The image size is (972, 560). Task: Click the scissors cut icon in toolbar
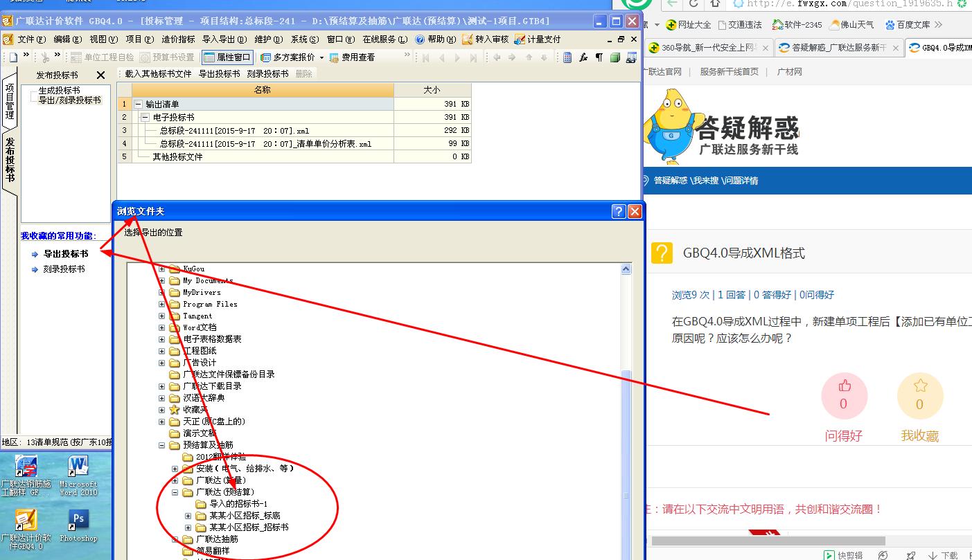click(x=46, y=57)
